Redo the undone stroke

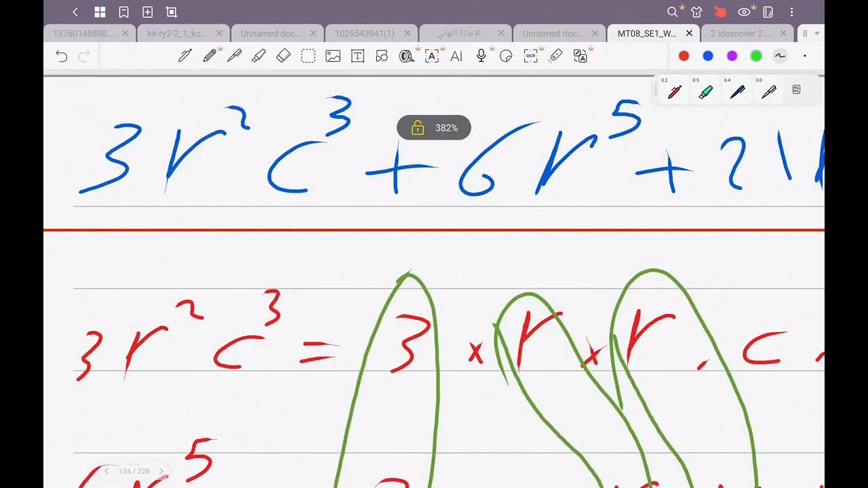pyautogui.click(x=84, y=56)
